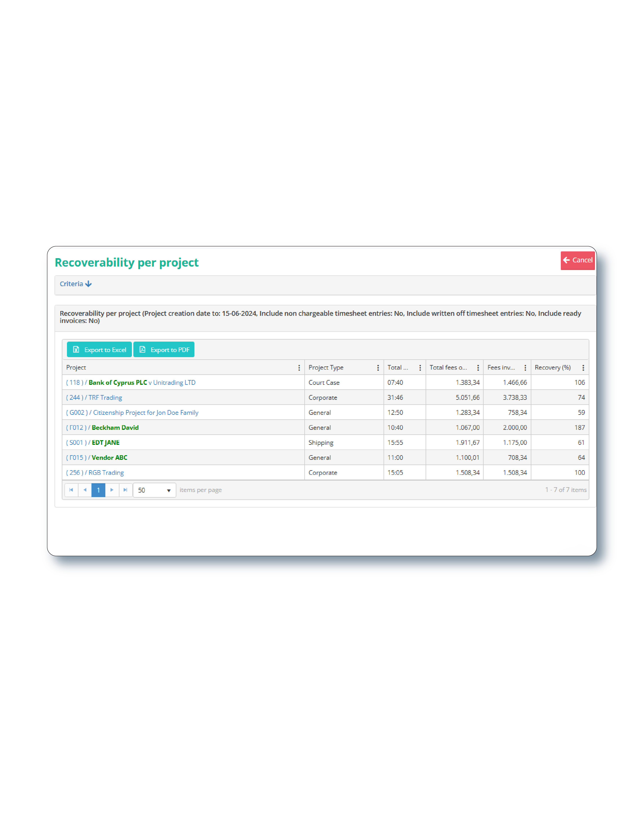The image size is (644, 814).
Task: Sort by Fees inv column header
Action: coord(501,367)
